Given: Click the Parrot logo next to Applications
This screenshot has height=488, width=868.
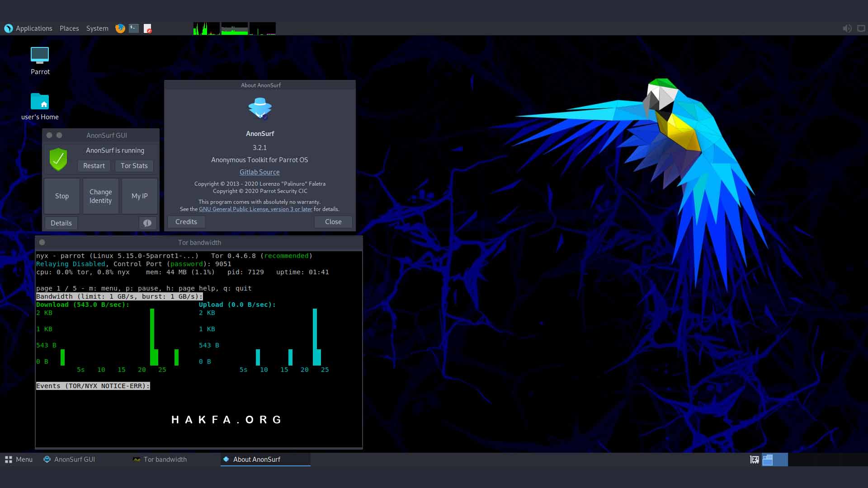Looking at the screenshot, I should 9,28.
